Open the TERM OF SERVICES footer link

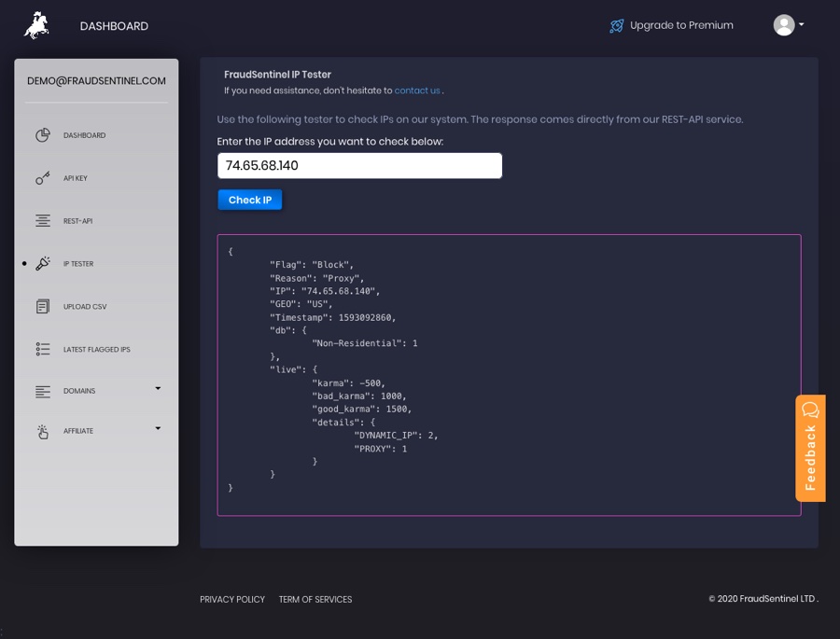point(315,600)
